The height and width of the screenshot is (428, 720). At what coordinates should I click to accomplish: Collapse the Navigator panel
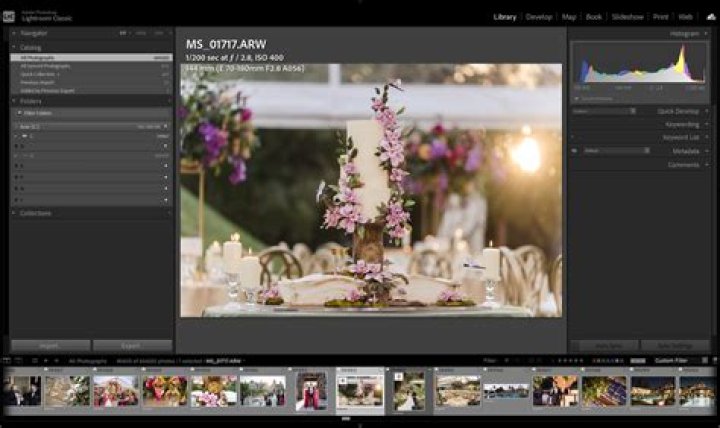click(14, 33)
